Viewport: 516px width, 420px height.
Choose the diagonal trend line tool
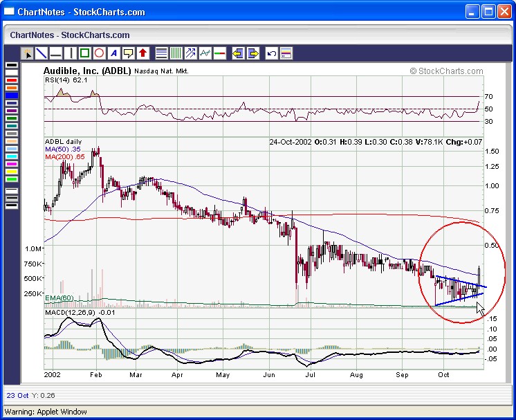coord(41,53)
